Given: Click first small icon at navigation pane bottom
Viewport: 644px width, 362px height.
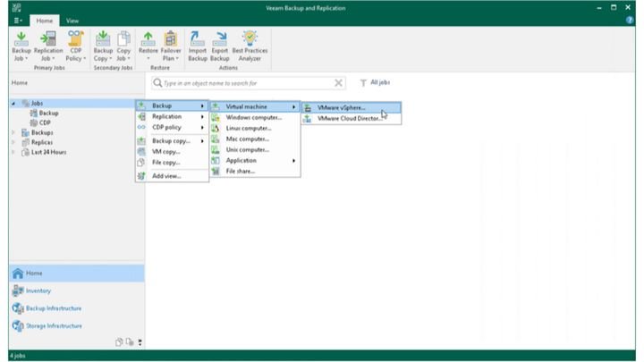Looking at the screenshot, I should (119, 341).
